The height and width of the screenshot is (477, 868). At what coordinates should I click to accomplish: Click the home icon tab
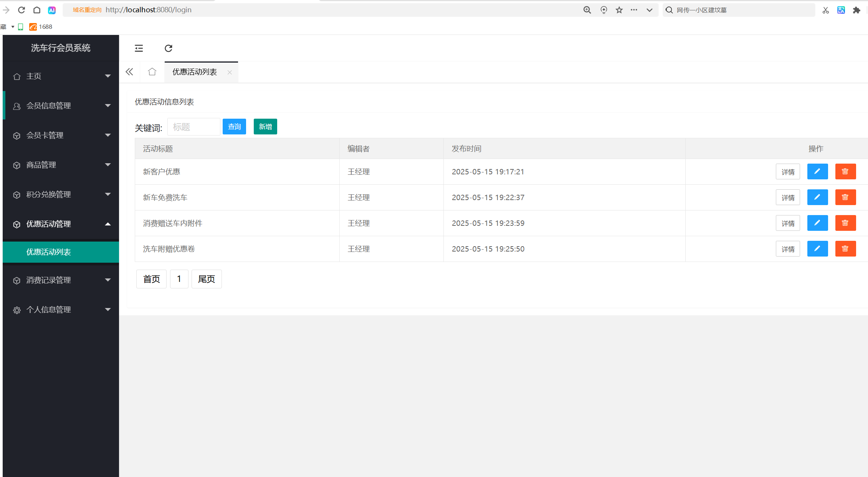click(x=152, y=72)
